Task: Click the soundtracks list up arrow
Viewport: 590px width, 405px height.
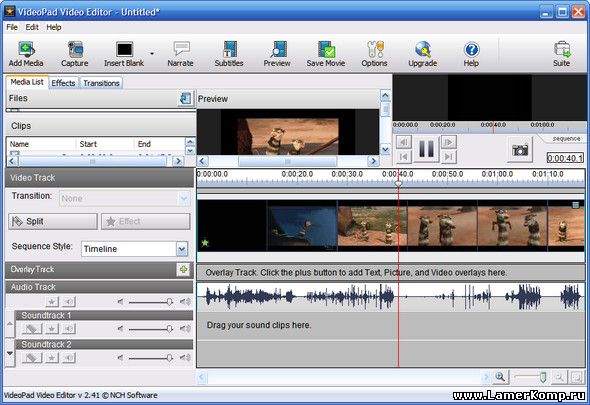Action: (10, 324)
